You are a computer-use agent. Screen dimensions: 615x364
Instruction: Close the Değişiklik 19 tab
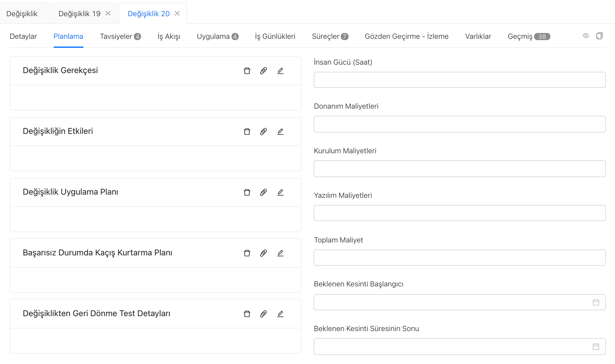pos(108,13)
